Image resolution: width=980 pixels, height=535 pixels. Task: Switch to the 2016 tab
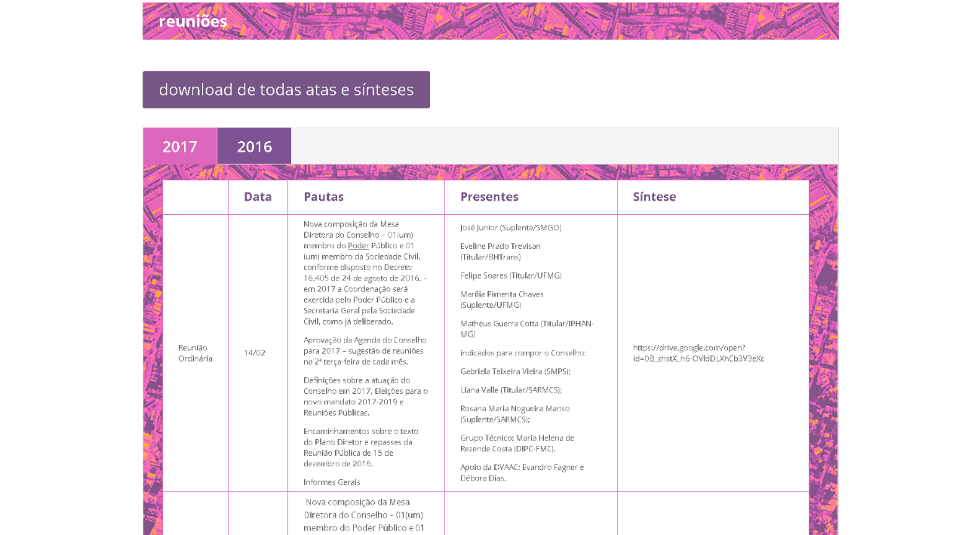click(x=254, y=146)
